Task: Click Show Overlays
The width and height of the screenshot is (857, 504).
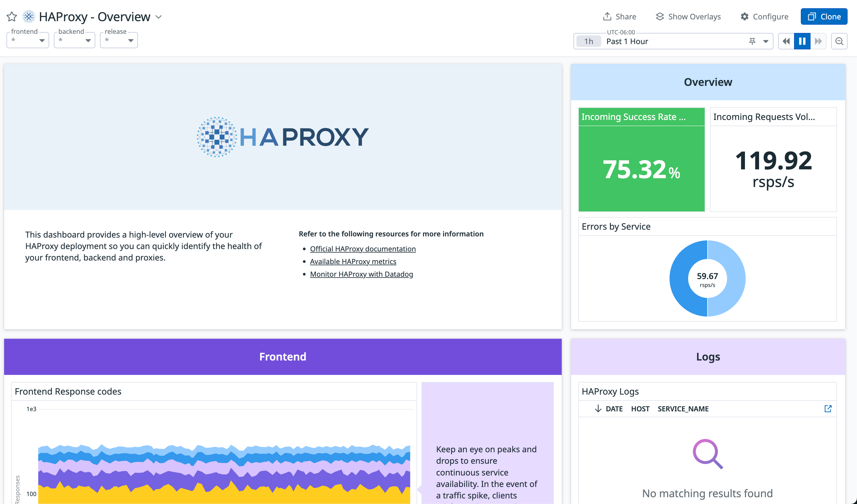Action: (x=688, y=17)
